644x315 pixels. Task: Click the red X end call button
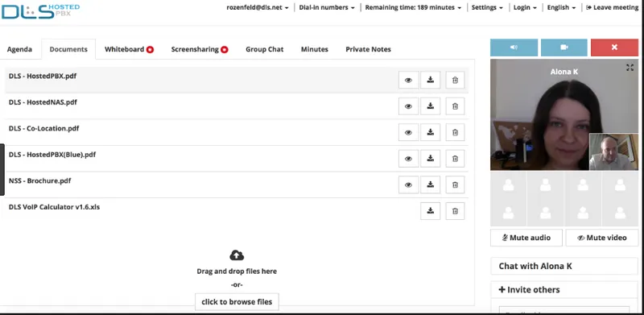pos(614,48)
